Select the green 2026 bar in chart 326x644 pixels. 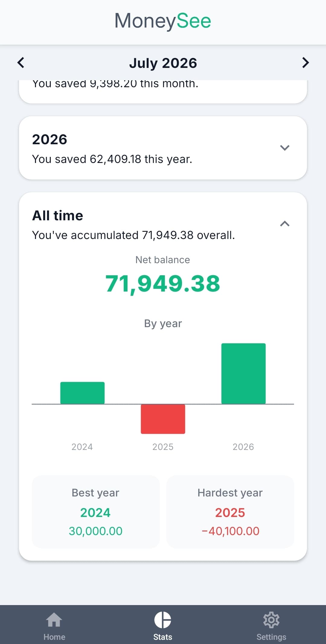[x=244, y=374]
